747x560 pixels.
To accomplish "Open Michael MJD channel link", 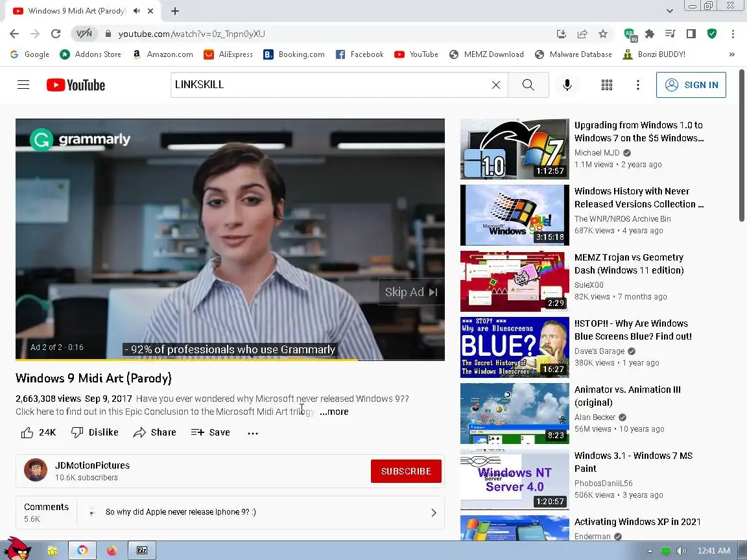I will [597, 153].
